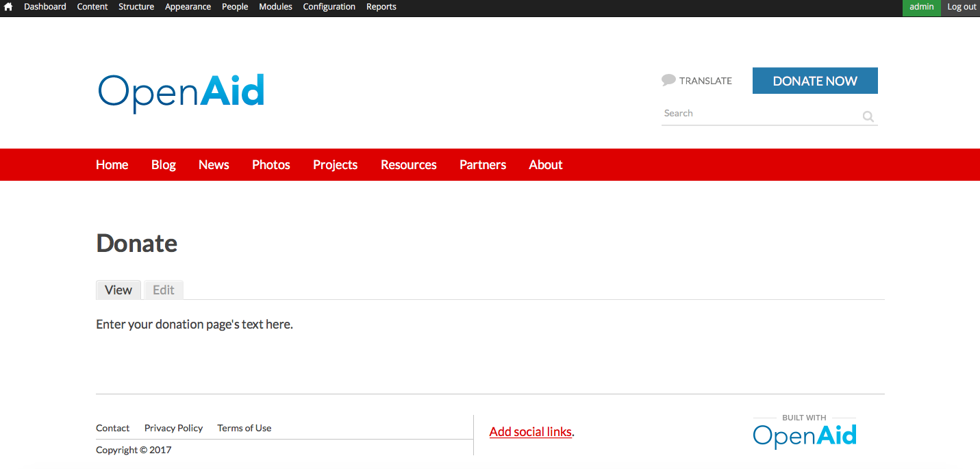
Task: Select the View tab
Action: [118, 290]
